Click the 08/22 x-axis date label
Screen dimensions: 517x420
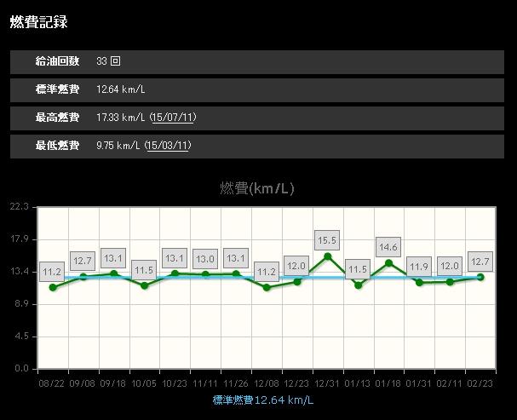tap(51, 383)
